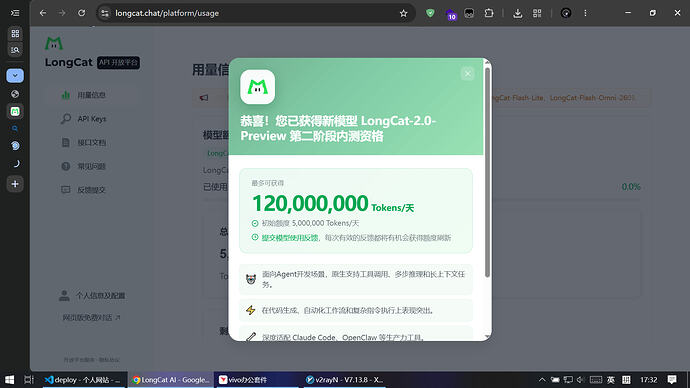Click the 120,000,000 token quota text
The image size is (690, 388).
310,203
